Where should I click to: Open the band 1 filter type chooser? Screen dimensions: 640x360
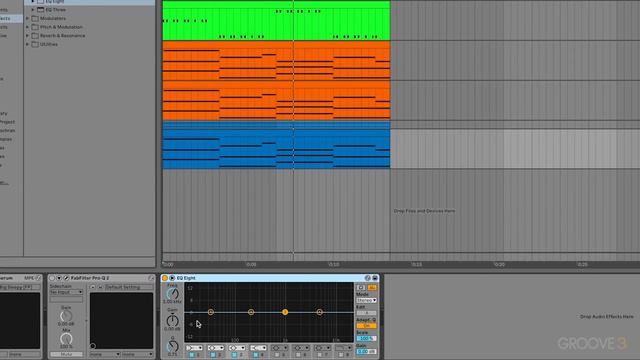[x=194, y=348]
